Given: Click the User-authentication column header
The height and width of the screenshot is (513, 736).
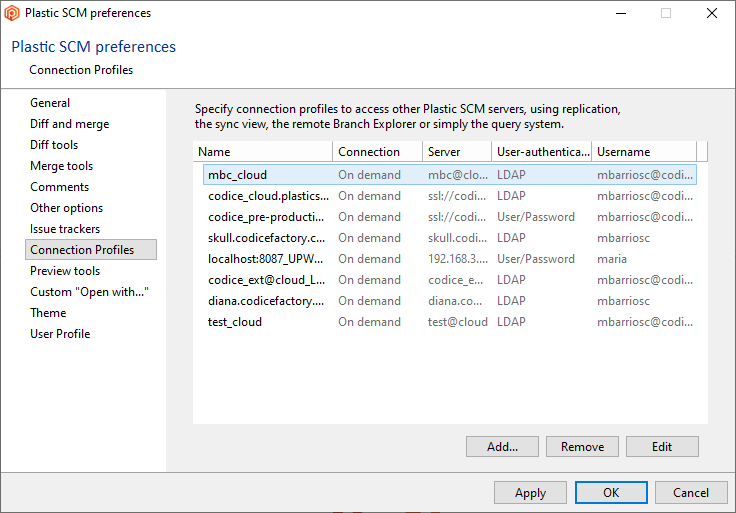Looking at the screenshot, I should coord(542,152).
